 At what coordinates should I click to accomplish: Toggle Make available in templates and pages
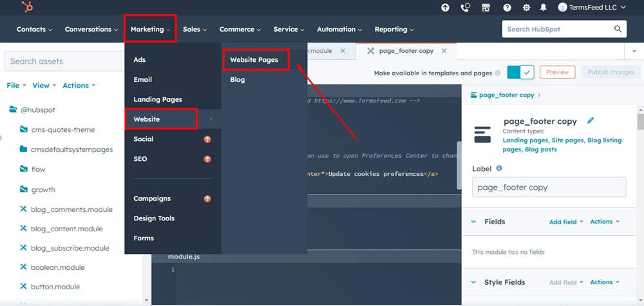[x=520, y=72]
